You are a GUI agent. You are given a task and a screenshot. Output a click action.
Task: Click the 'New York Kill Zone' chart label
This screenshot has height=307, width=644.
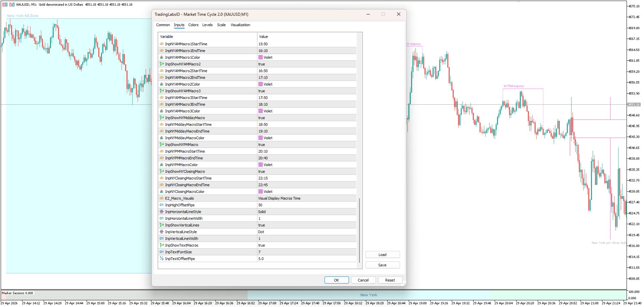[23, 16]
